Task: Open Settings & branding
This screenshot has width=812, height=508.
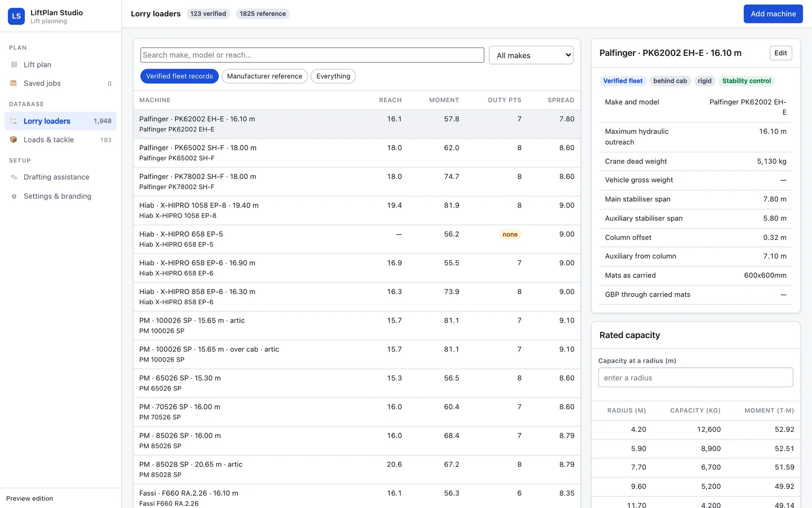Action: (60, 196)
